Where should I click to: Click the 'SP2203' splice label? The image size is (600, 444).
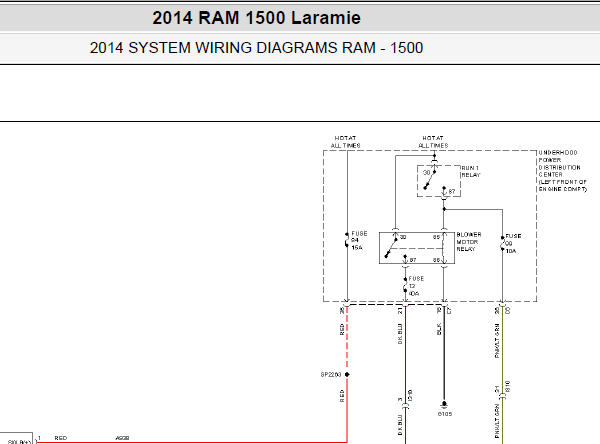pyautogui.click(x=331, y=374)
